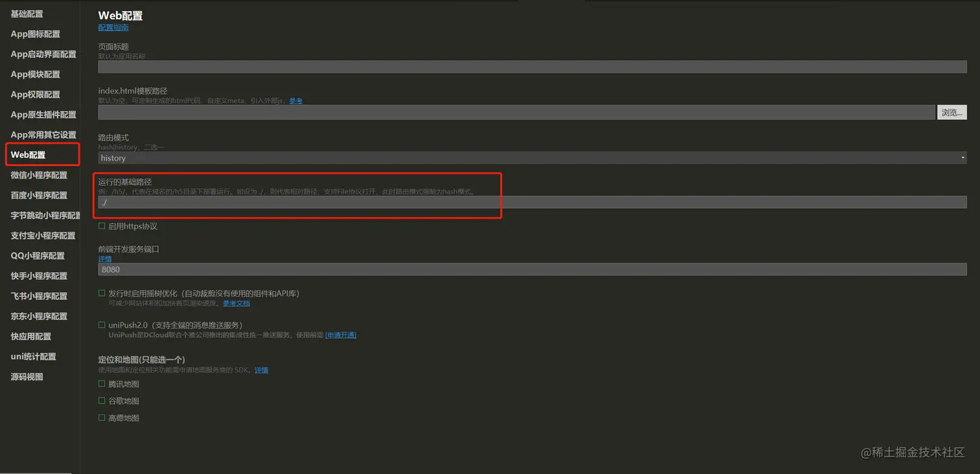The height and width of the screenshot is (474, 980).
Task: Switch to 源码视图
Action: click(x=27, y=376)
